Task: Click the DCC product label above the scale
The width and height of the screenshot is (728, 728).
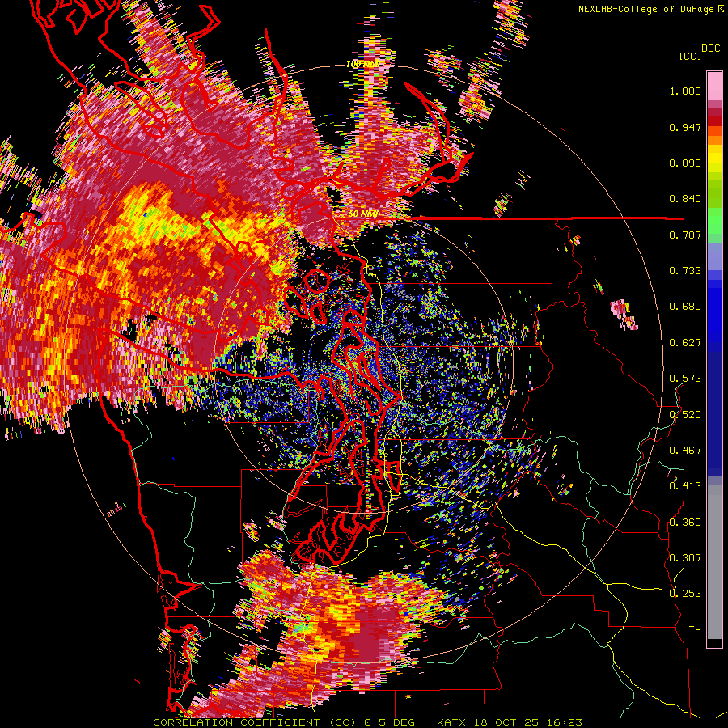Action: click(711, 49)
